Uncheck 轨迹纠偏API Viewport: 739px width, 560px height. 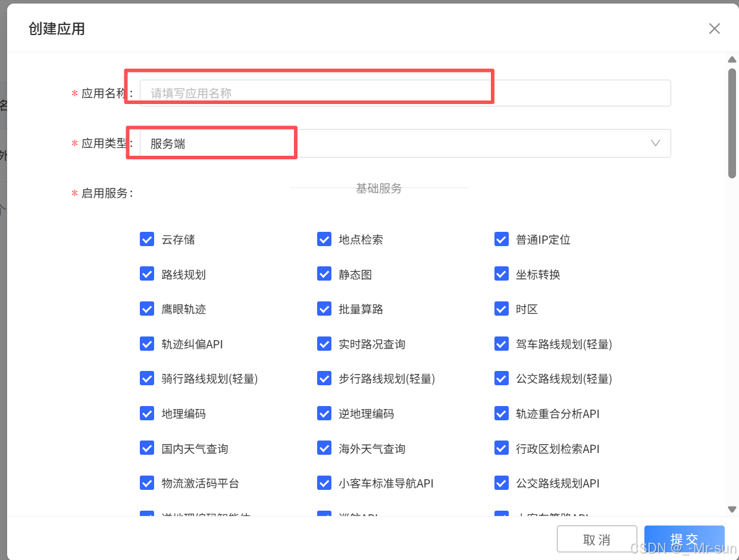pyautogui.click(x=147, y=344)
